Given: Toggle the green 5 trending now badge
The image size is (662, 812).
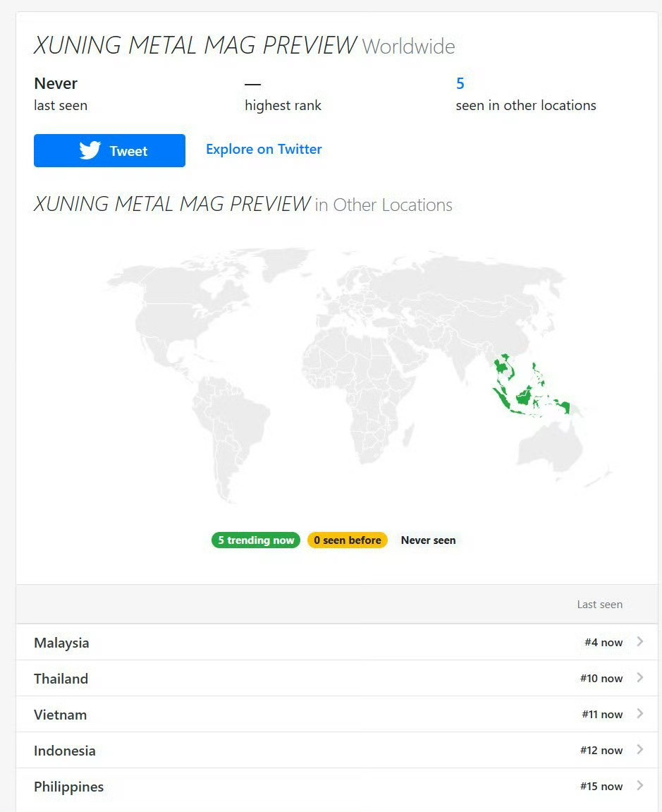Looking at the screenshot, I should [256, 540].
